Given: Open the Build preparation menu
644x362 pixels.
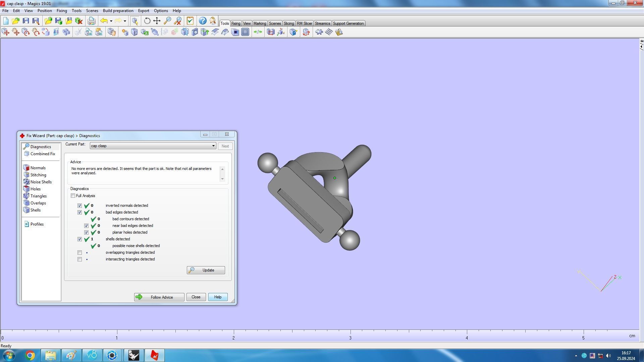Looking at the screenshot, I should click(x=118, y=11).
